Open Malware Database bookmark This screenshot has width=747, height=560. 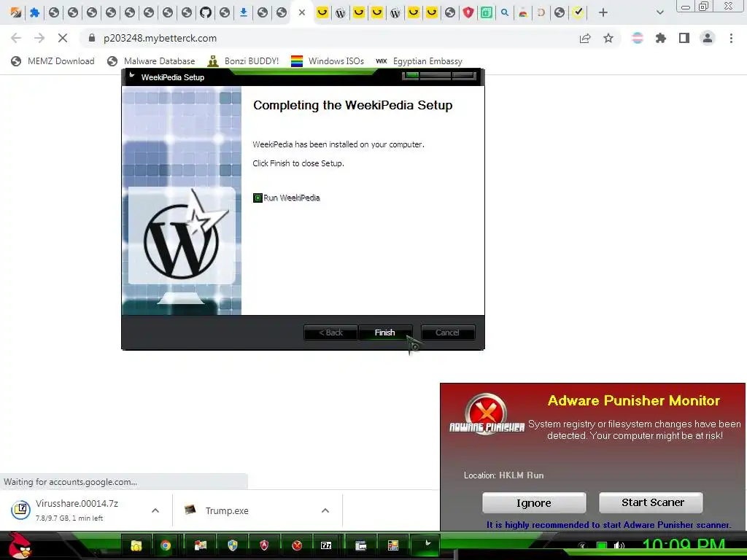(x=152, y=61)
